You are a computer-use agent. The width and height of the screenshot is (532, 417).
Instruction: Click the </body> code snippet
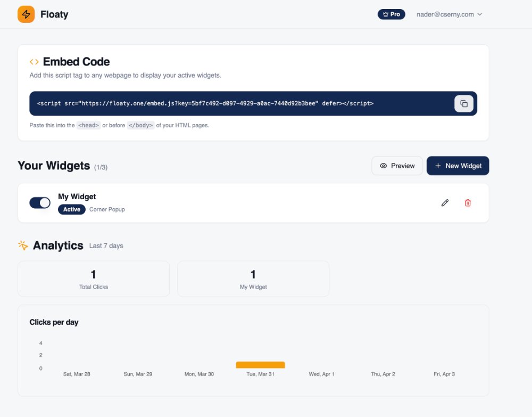[141, 125]
